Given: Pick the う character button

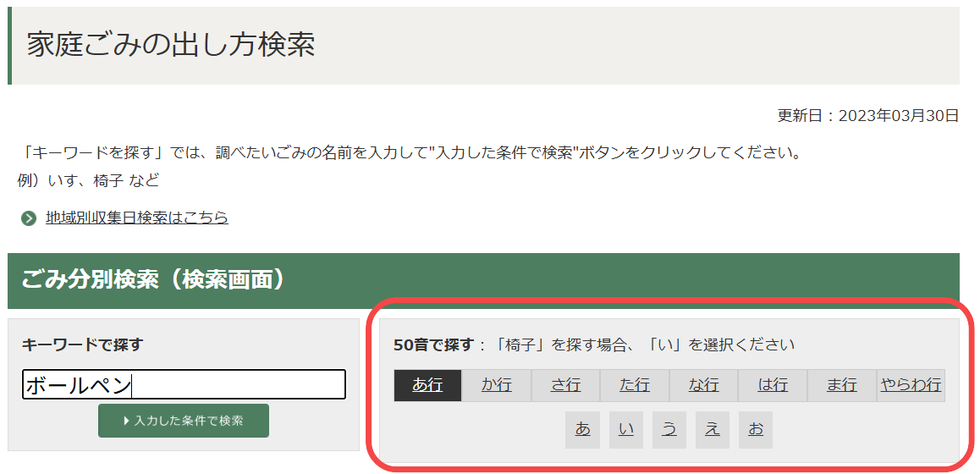Looking at the screenshot, I should point(669,430).
